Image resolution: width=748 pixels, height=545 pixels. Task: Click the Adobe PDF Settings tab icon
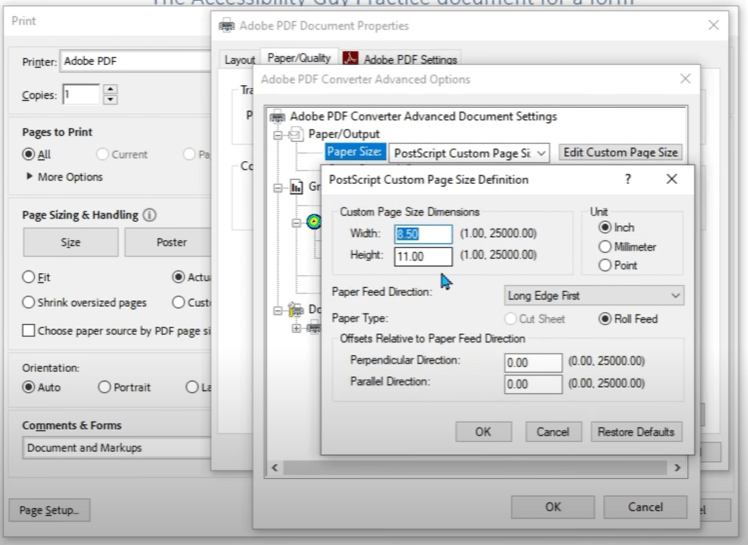point(351,59)
